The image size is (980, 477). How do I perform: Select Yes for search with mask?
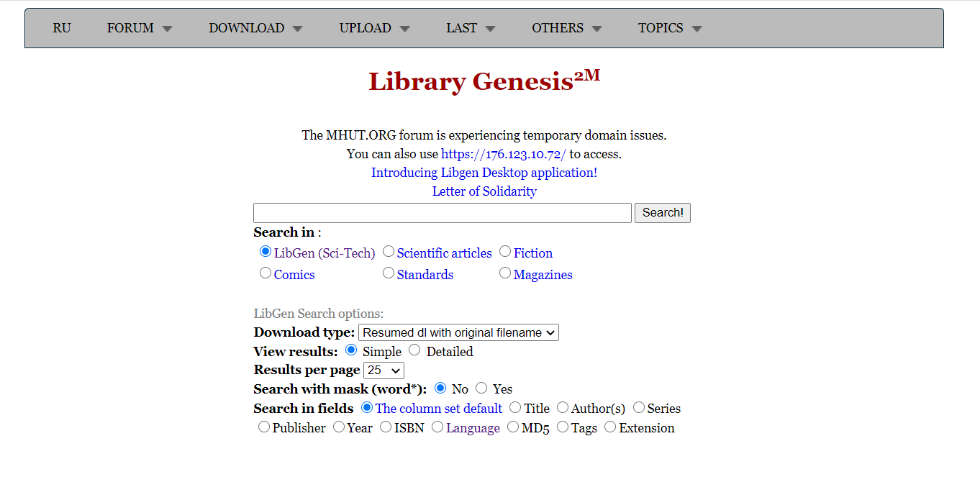[481, 388]
